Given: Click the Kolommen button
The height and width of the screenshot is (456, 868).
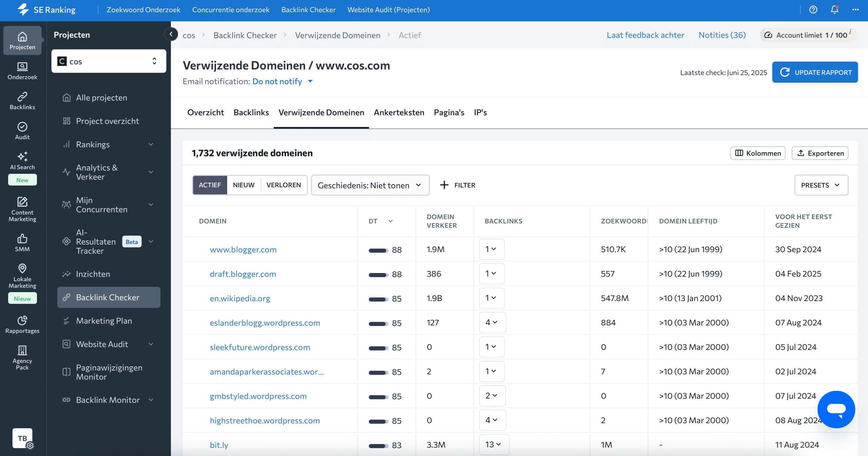Looking at the screenshot, I should pos(758,153).
